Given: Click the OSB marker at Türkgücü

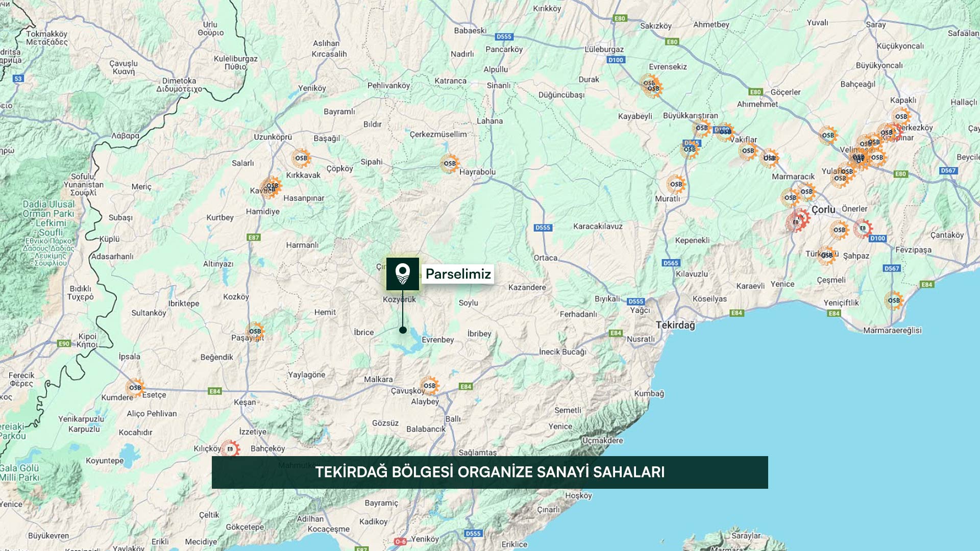Looking at the screenshot, I should point(827,255).
